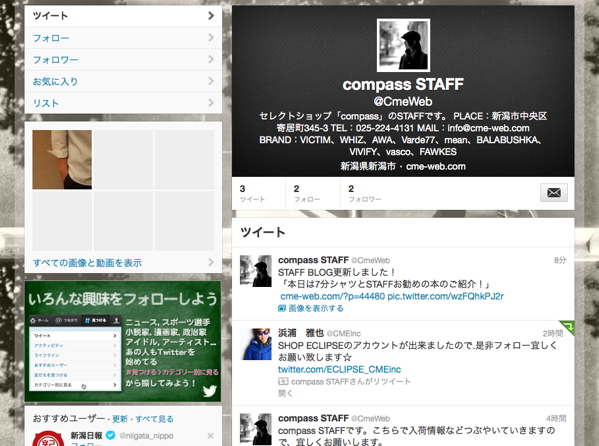This screenshot has width=599, height=446.
Task: Click the shirt photo thumbnail in the media grid
Action: tap(62, 160)
